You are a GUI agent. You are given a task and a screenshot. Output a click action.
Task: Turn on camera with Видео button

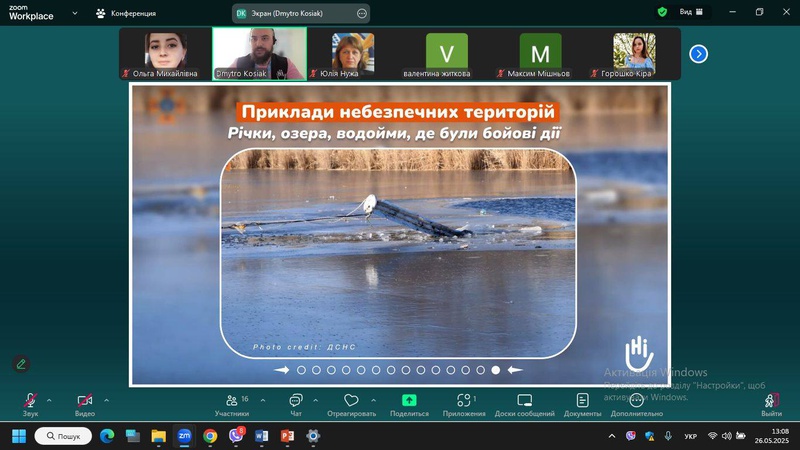[85, 405]
